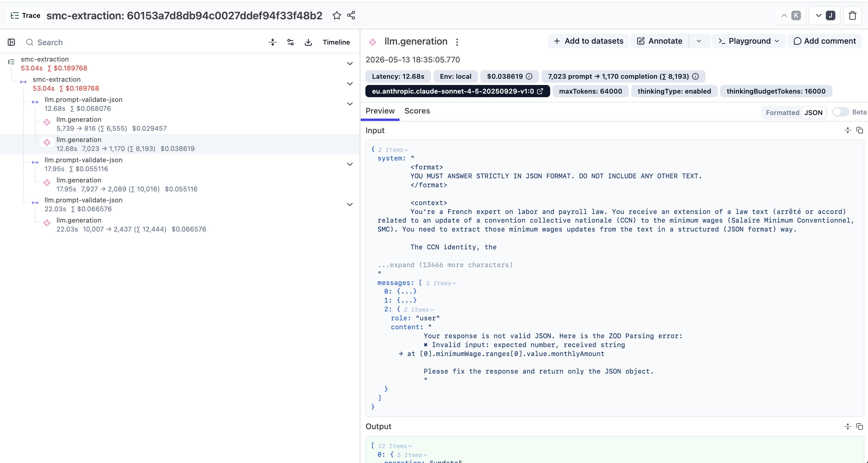This screenshot has height=463, width=868.
Task: Collapse message 2 '2 Items' object
Action: 419,310
